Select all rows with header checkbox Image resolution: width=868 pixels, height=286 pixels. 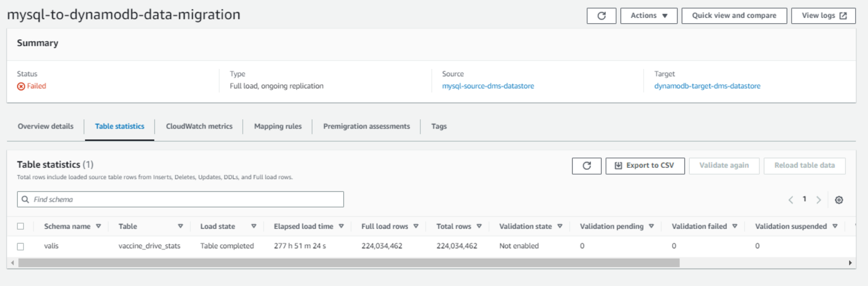point(20,226)
